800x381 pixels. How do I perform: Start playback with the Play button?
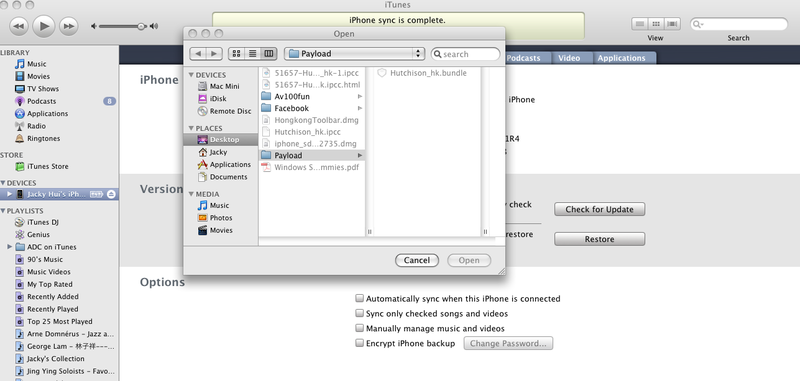pyautogui.click(x=44, y=26)
